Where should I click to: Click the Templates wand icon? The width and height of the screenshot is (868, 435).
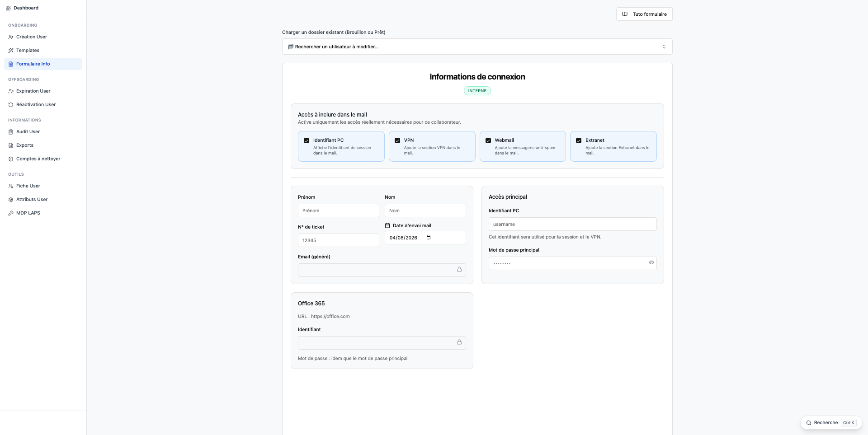11,51
